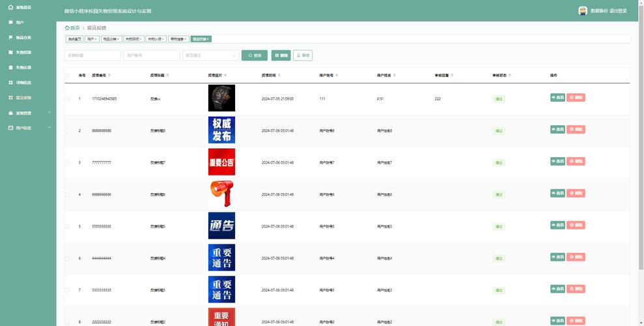The height and width of the screenshot is (326, 644).
Task: Sort by the 反馈时间 column arrows
Action: point(280,76)
